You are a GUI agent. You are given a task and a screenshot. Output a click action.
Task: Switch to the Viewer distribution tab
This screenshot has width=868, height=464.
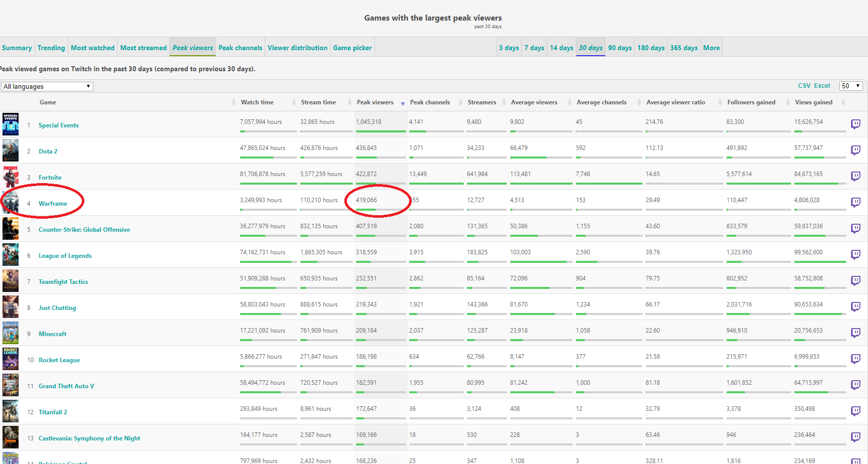coord(297,48)
